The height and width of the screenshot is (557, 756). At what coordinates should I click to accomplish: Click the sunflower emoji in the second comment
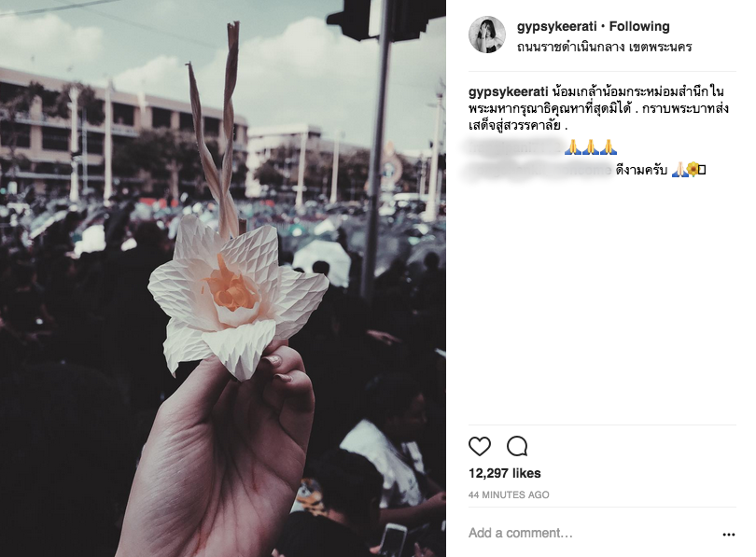(693, 169)
